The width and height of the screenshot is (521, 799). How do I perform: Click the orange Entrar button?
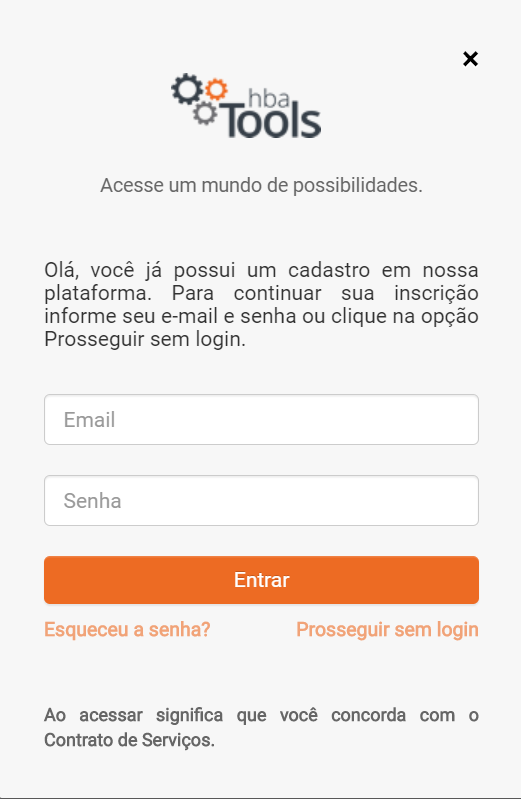261,580
